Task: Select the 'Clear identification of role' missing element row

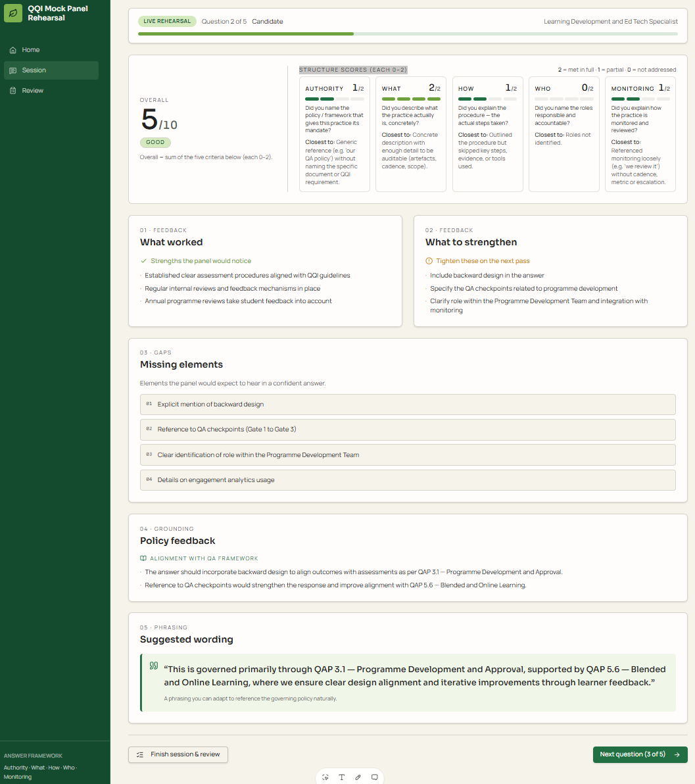Action: click(408, 455)
